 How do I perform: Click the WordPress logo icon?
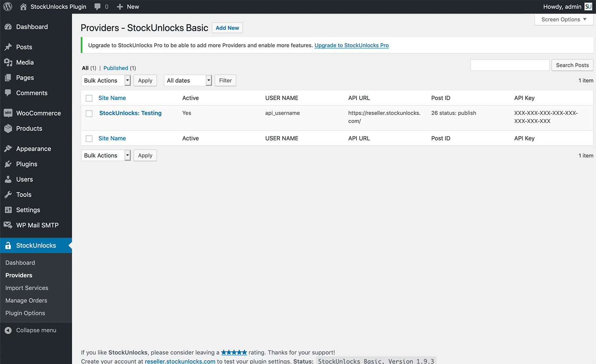(8, 7)
